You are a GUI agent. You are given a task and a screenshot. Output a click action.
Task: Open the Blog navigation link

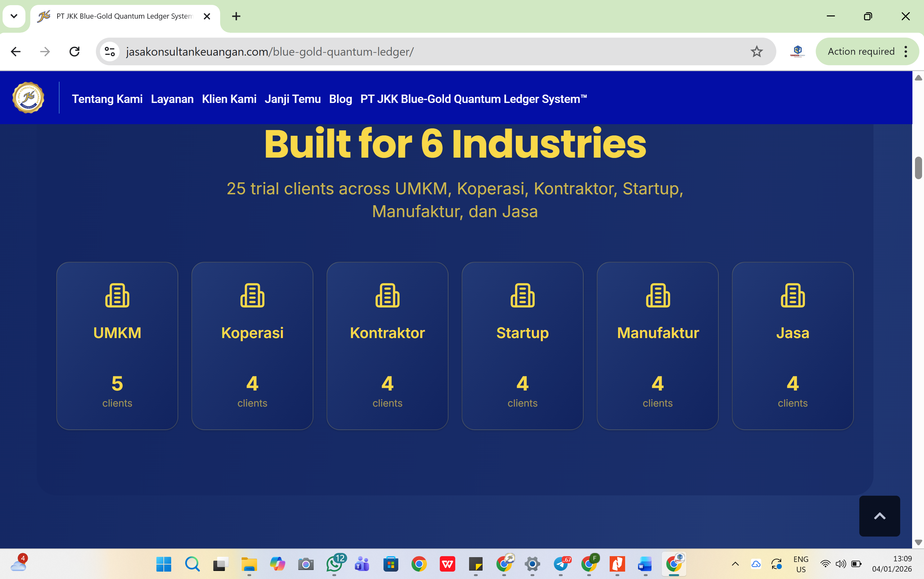[340, 99]
